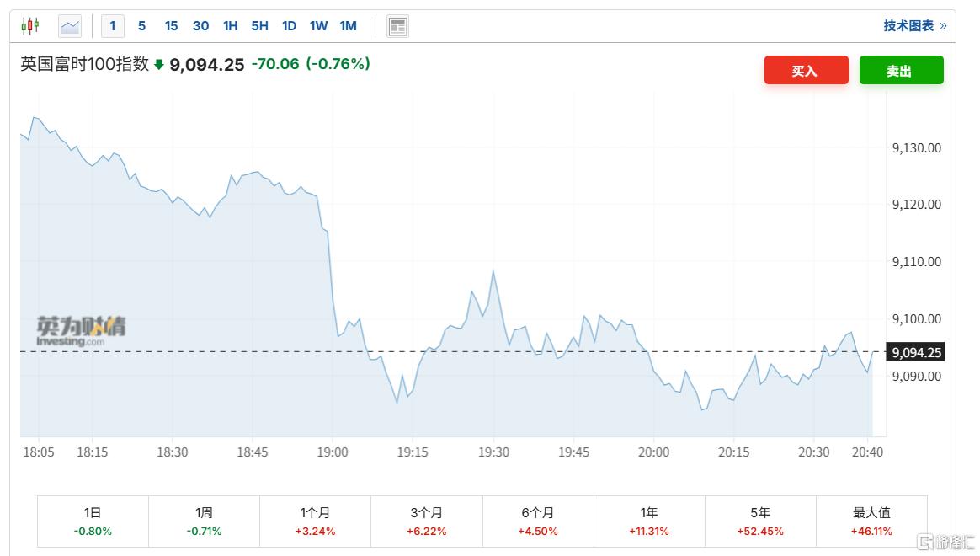Switch to 1M interval
Viewport: 980px width, 556px height.
[x=348, y=26]
